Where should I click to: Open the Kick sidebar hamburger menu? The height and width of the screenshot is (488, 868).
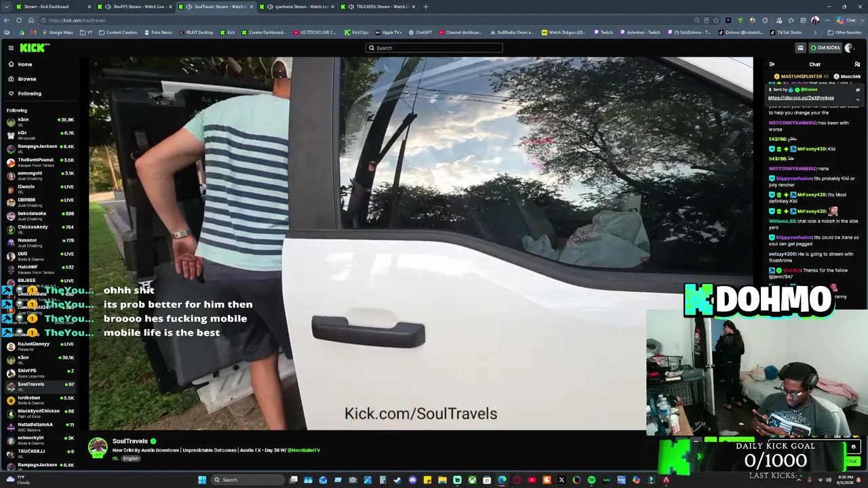(11, 47)
